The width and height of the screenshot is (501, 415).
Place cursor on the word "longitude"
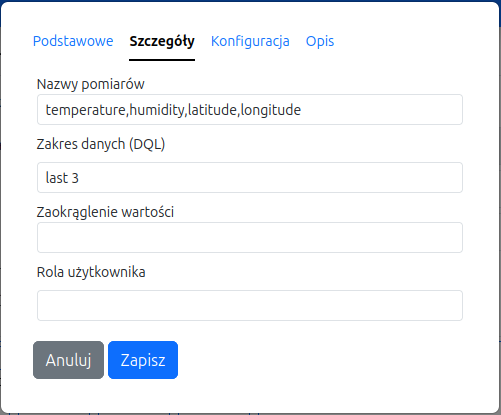[271, 110]
